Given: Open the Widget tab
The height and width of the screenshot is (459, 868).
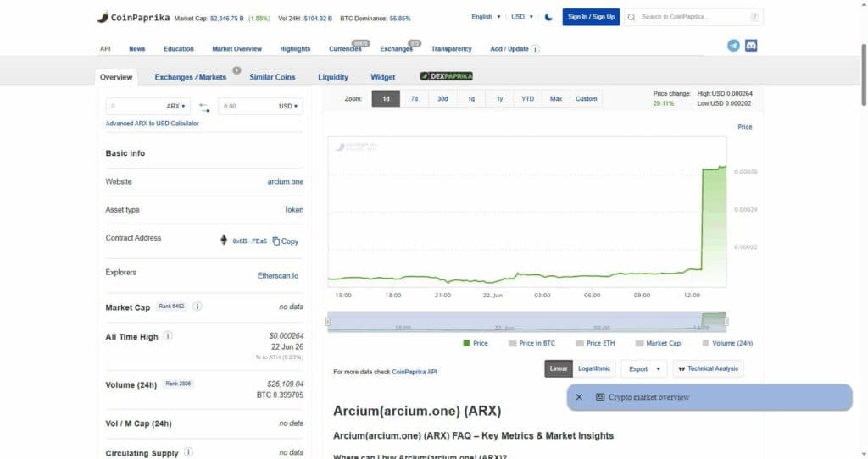Looking at the screenshot, I should tap(383, 77).
